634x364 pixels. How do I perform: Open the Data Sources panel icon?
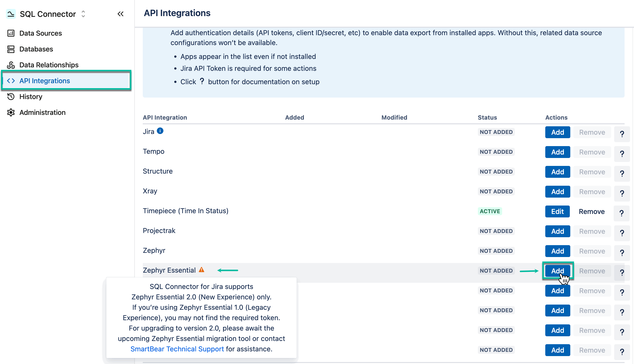point(10,33)
